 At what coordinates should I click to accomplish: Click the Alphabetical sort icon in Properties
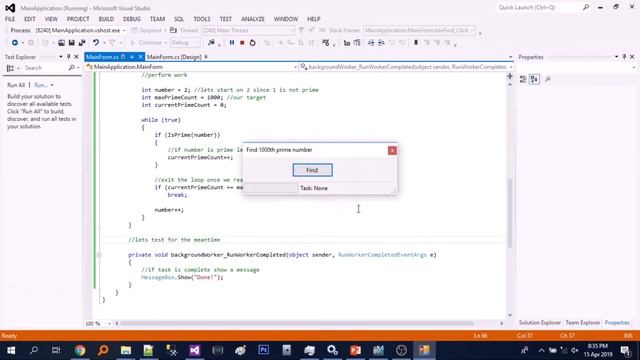pos(534,79)
